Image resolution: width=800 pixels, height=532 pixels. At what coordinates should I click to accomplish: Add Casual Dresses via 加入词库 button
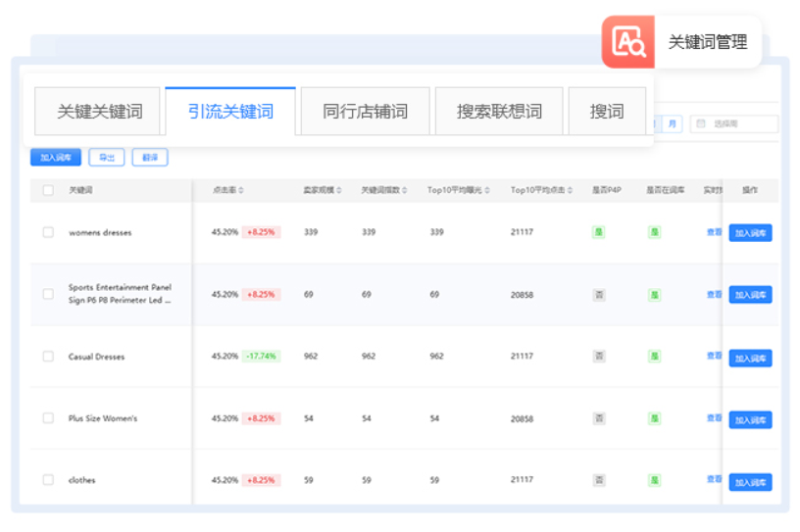click(750, 358)
